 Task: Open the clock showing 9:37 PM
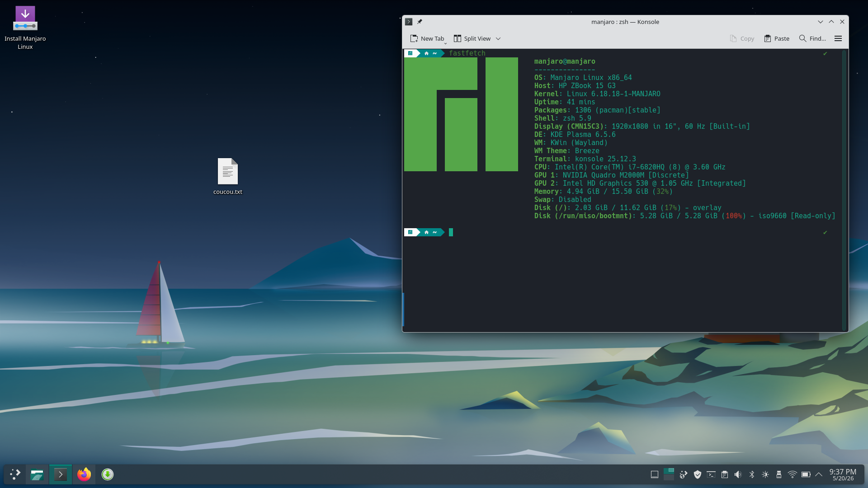pos(843,474)
